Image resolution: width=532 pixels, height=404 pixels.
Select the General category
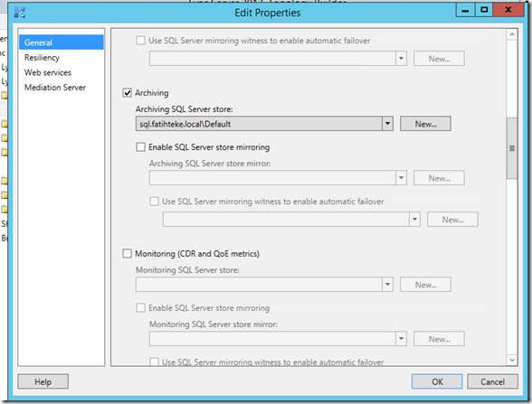click(62, 42)
